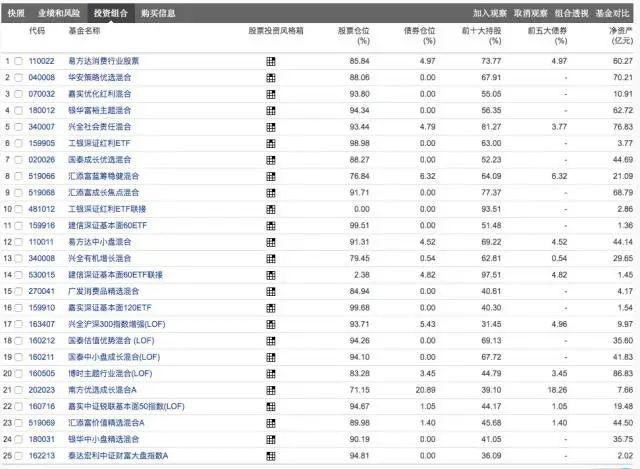
Task: Tick checkbox for fund 160505
Action: coord(18,373)
